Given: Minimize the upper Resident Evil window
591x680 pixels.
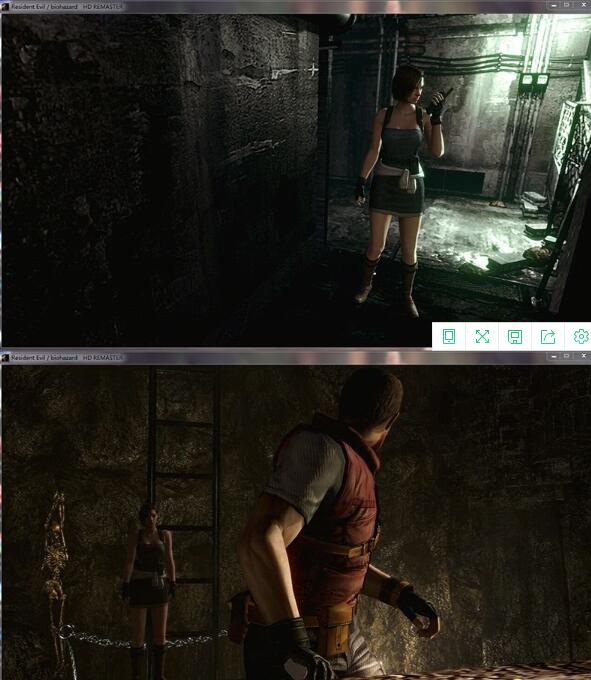Looking at the screenshot, I should [x=554, y=5].
